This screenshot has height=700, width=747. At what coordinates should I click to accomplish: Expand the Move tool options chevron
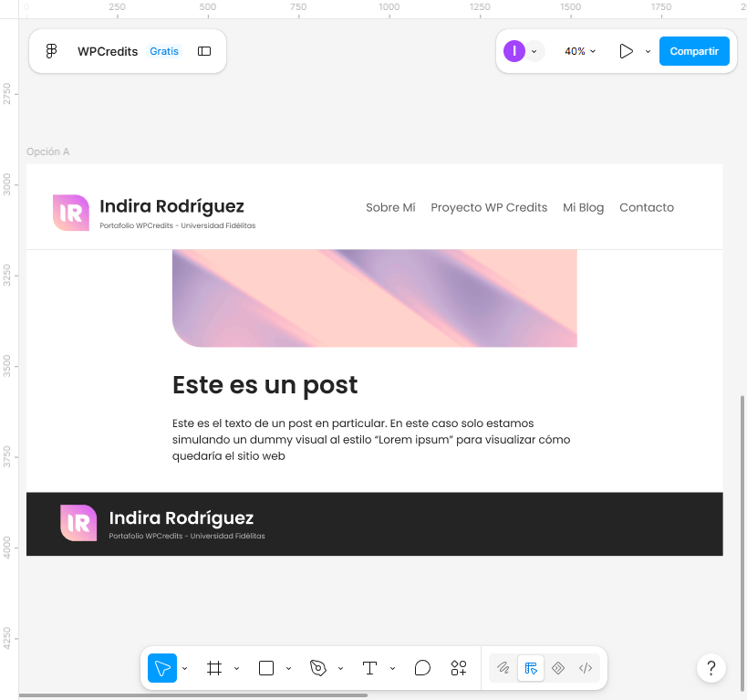tap(185, 668)
